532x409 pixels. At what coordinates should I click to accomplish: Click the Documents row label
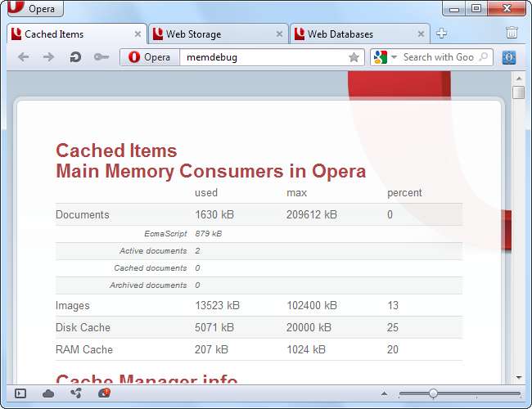click(82, 214)
